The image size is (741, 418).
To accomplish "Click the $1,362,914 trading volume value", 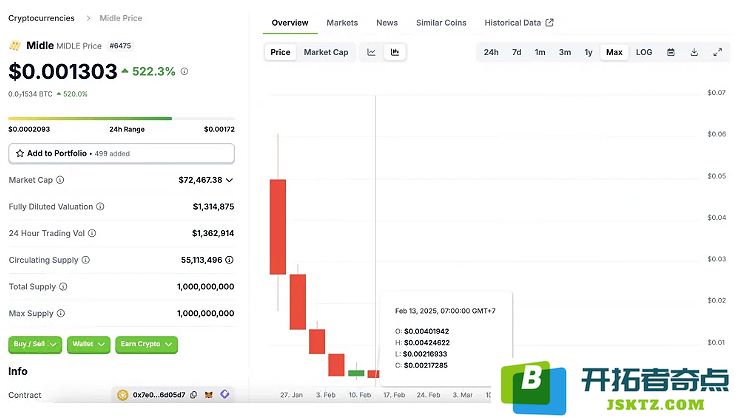I will point(213,233).
